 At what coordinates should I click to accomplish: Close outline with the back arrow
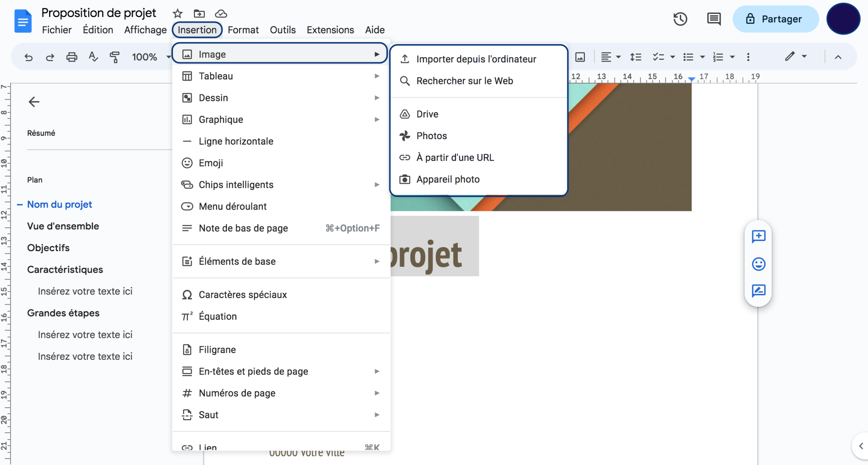click(34, 102)
